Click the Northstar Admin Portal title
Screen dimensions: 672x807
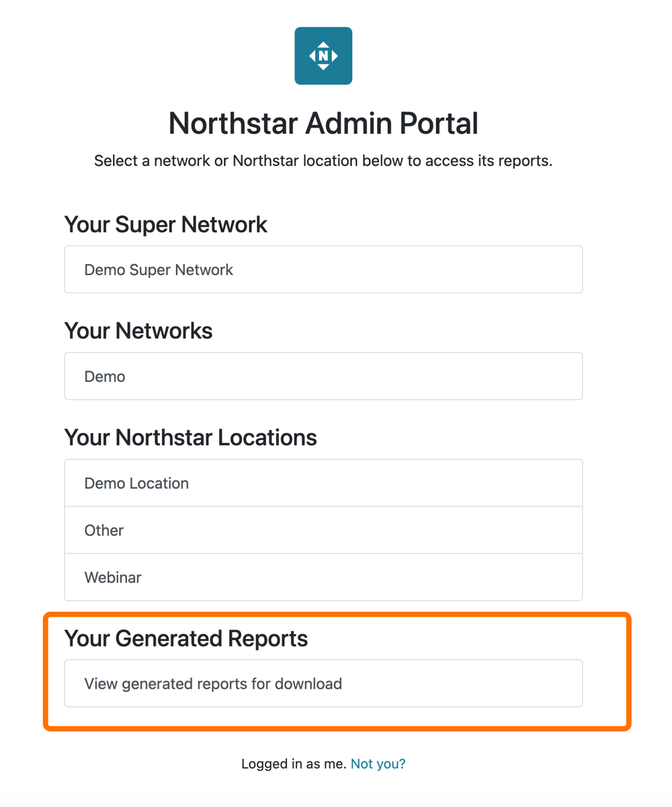pyautogui.click(x=323, y=123)
